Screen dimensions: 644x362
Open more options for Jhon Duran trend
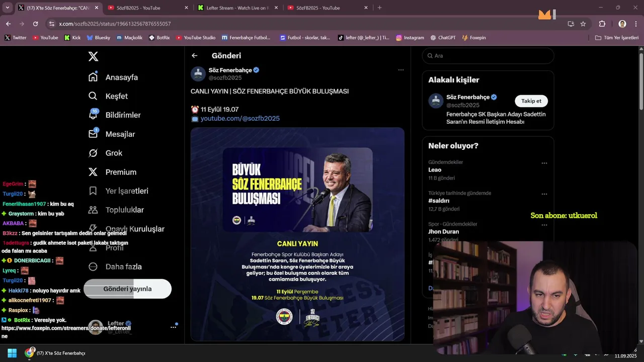[544, 225]
